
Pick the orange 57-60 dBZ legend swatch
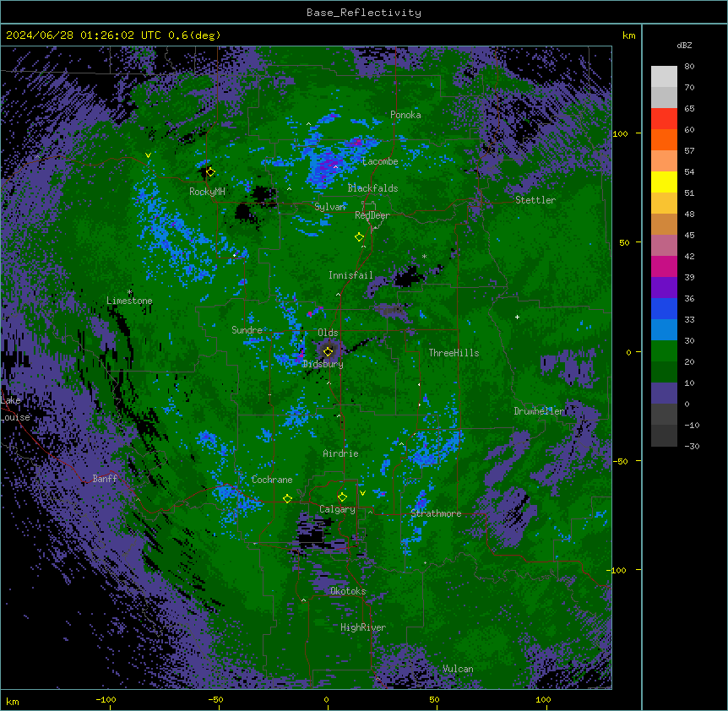(x=664, y=139)
